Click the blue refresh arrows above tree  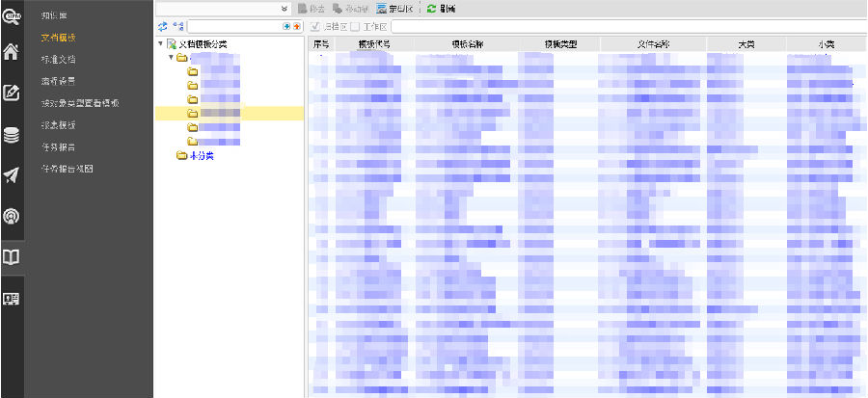coord(163,26)
